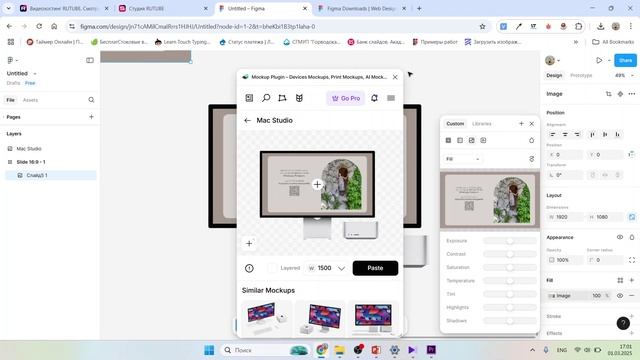Viewport: 640px width, 360px height.
Task: Click the Go Pro button
Action: tap(346, 98)
